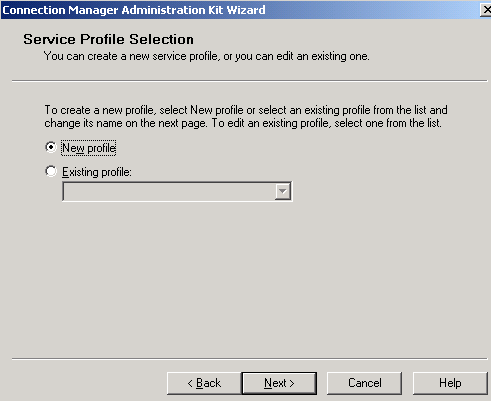Select the New profile radio button
The width and height of the screenshot is (491, 401).
(x=51, y=147)
